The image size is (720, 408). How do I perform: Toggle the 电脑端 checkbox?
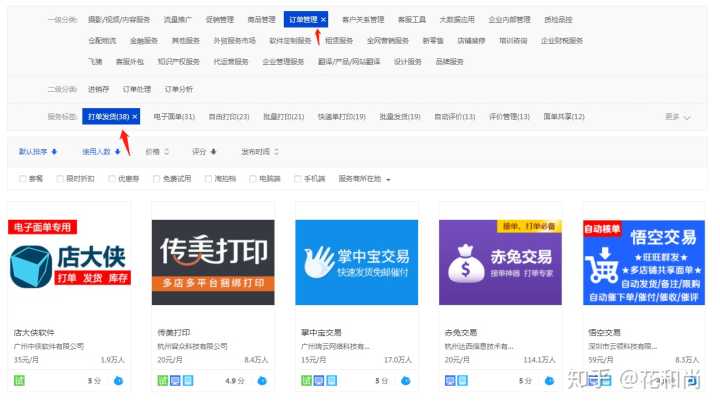[x=250, y=179]
